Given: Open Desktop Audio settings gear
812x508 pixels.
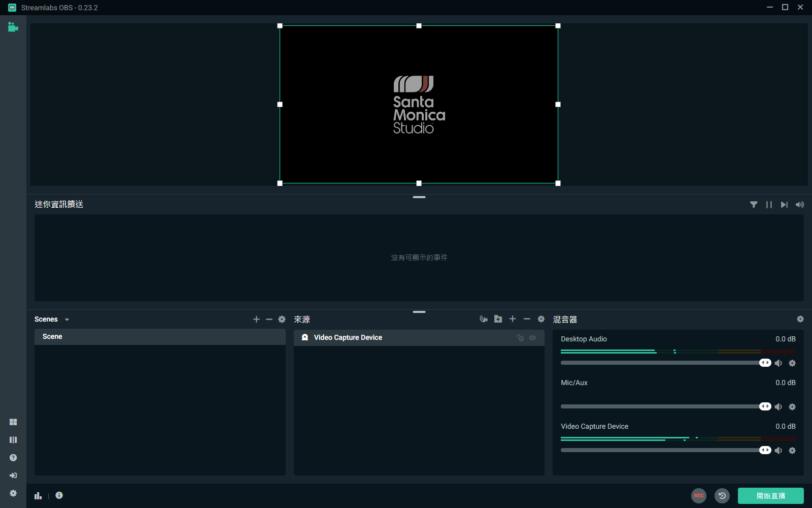Looking at the screenshot, I should click(792, 363).
